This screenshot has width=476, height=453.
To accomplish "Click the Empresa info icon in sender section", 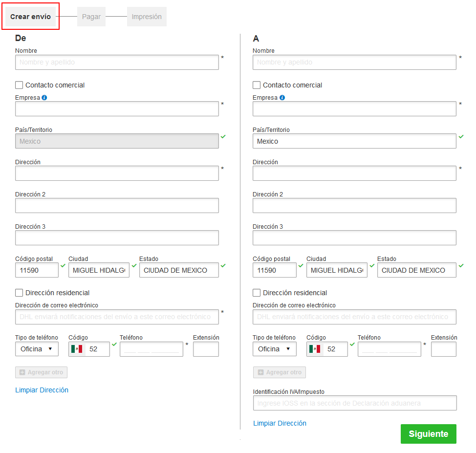I will 44,98.
